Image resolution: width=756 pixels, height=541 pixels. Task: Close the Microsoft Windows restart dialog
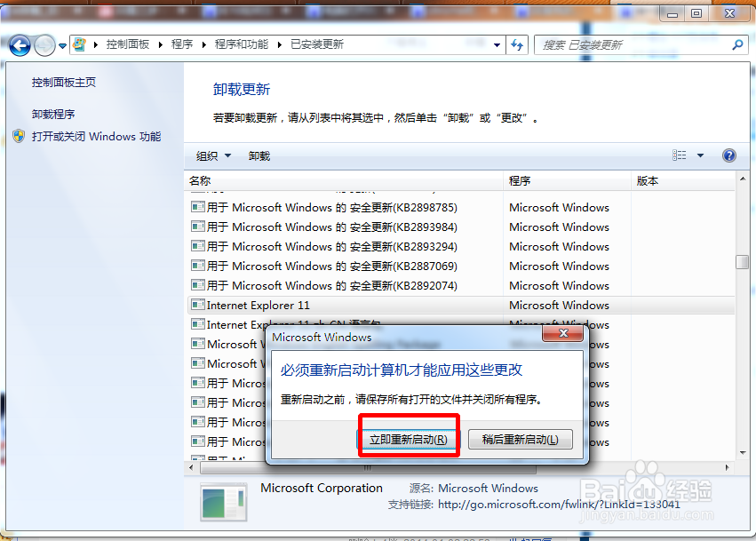click(x=562, y=333)
